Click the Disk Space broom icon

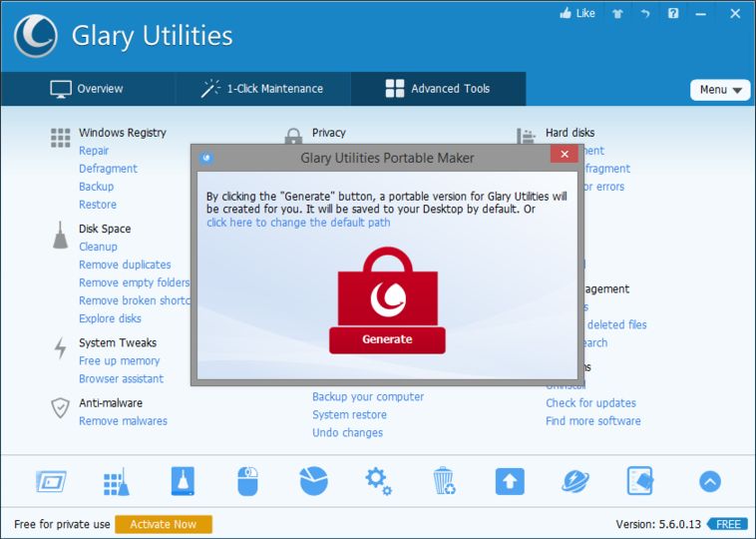click(60, 235)
